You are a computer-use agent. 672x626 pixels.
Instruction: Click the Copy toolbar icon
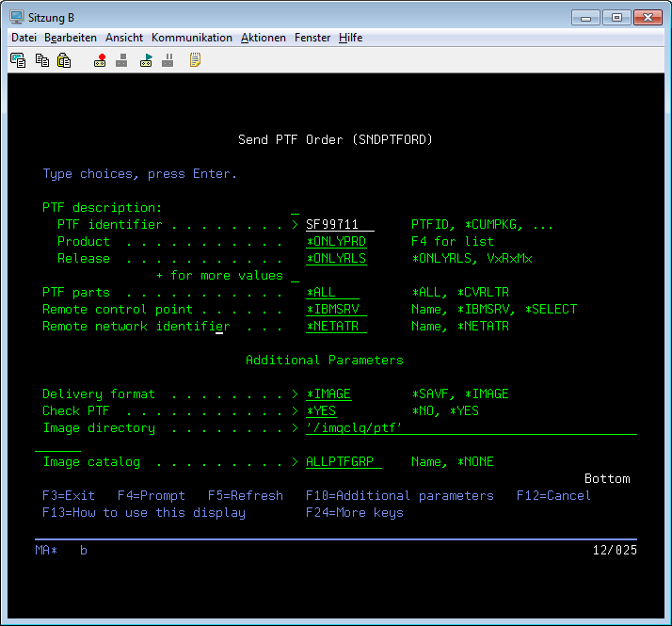click(x=41, y=60)
